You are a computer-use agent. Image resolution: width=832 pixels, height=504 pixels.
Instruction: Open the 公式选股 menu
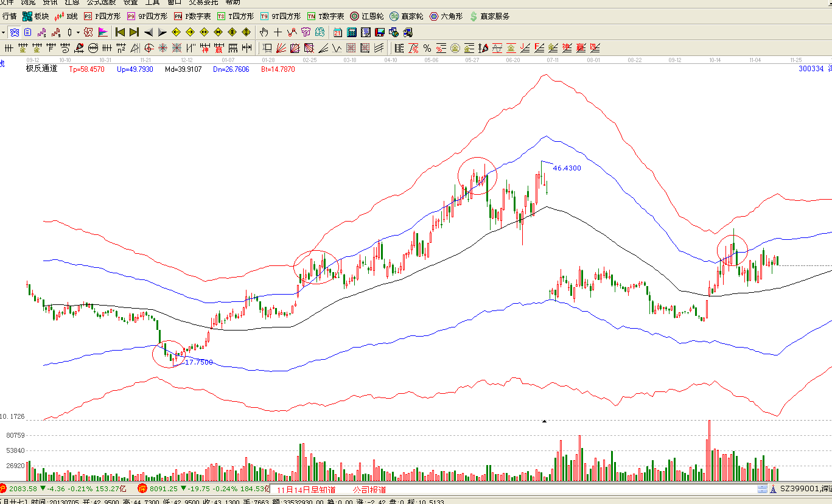[x=101, y=2]
